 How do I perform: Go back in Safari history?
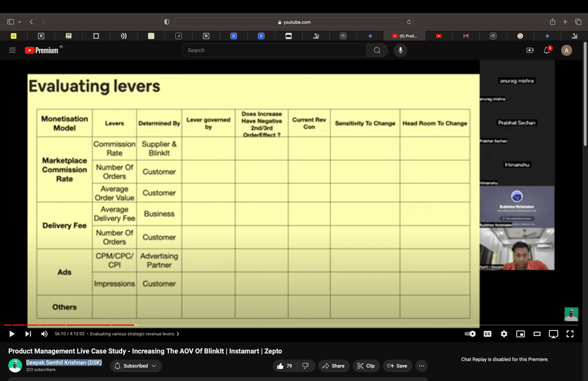[32, 22]
